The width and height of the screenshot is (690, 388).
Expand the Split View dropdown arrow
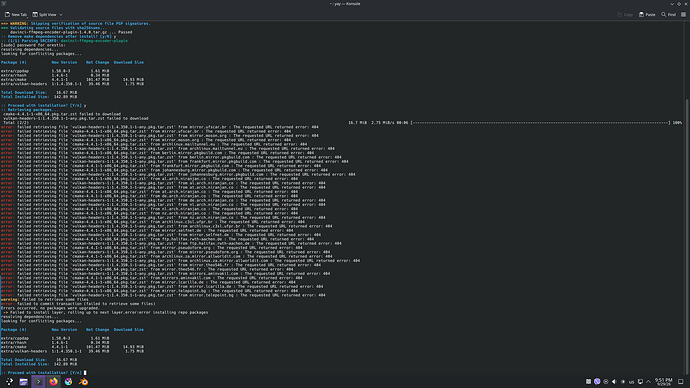tap(61, 15)
